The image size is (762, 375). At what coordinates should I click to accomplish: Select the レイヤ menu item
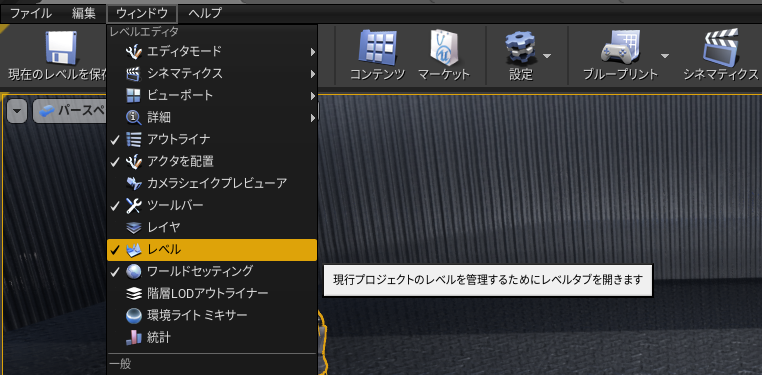click(212, 227)
